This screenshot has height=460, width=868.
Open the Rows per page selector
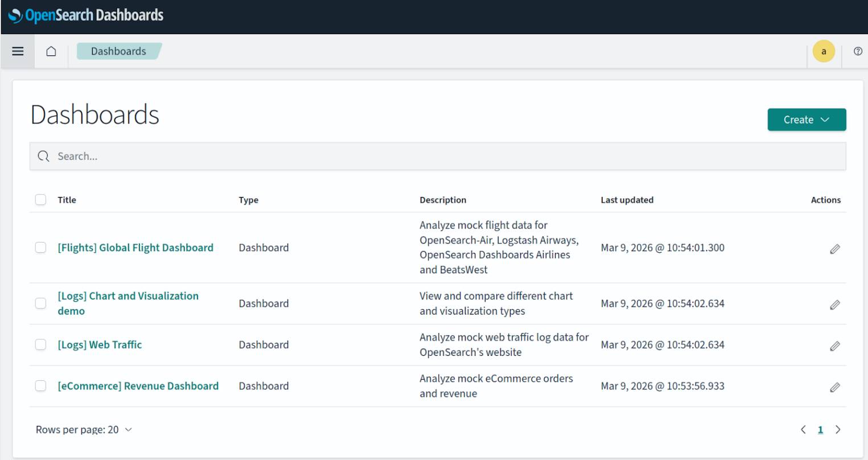(x=84, y=430)
